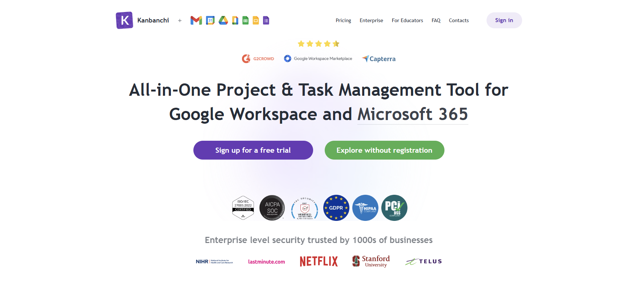Viewport: 644px width, 284px height.
Task: Click the GDPR badge
Action: click(x=336, y=208)
